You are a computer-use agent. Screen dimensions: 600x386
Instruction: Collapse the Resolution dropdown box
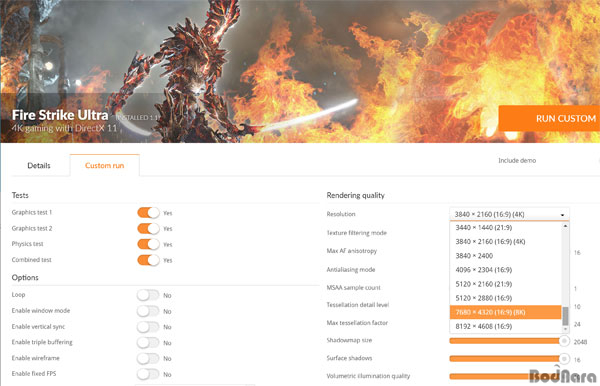pyautogui.click(x=509, y=214)
